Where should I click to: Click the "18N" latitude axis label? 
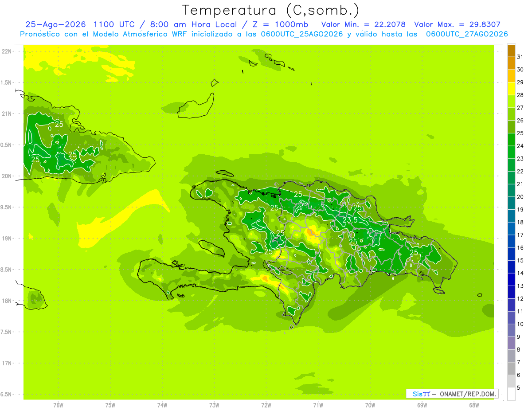6,301
